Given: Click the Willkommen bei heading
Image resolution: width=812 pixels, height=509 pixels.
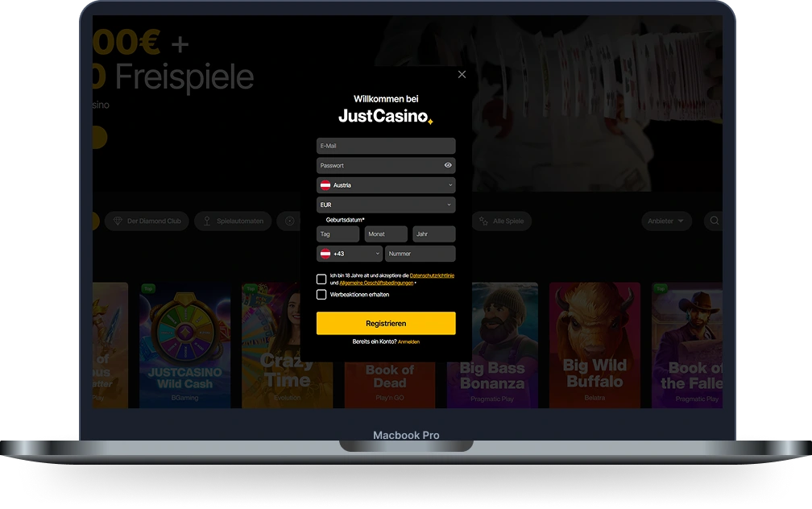Looking at the screenshot, I should [386, 99].
